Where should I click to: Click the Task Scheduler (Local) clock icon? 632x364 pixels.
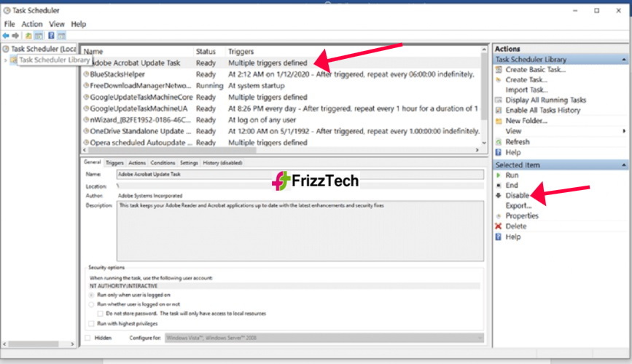[x=6, y=49]
